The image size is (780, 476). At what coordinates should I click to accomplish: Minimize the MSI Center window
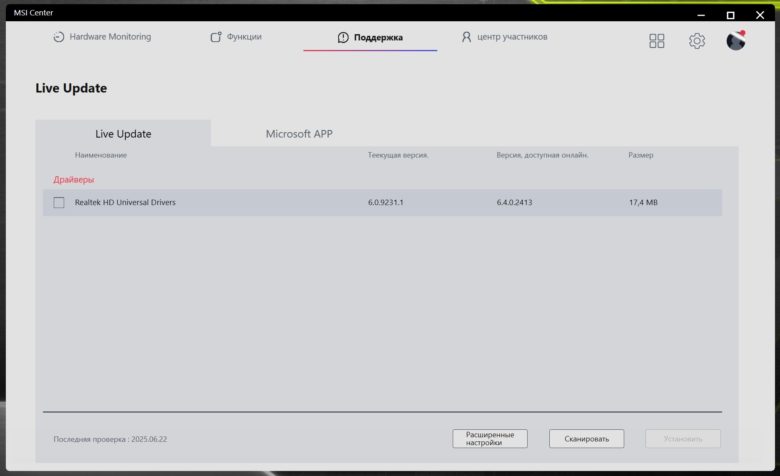701,15
